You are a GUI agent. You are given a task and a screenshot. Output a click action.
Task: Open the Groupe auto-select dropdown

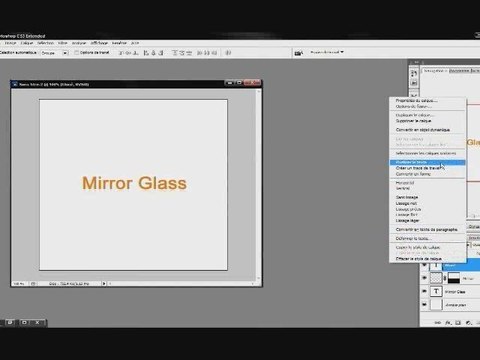pyautogui.click(x=54, y=53)
